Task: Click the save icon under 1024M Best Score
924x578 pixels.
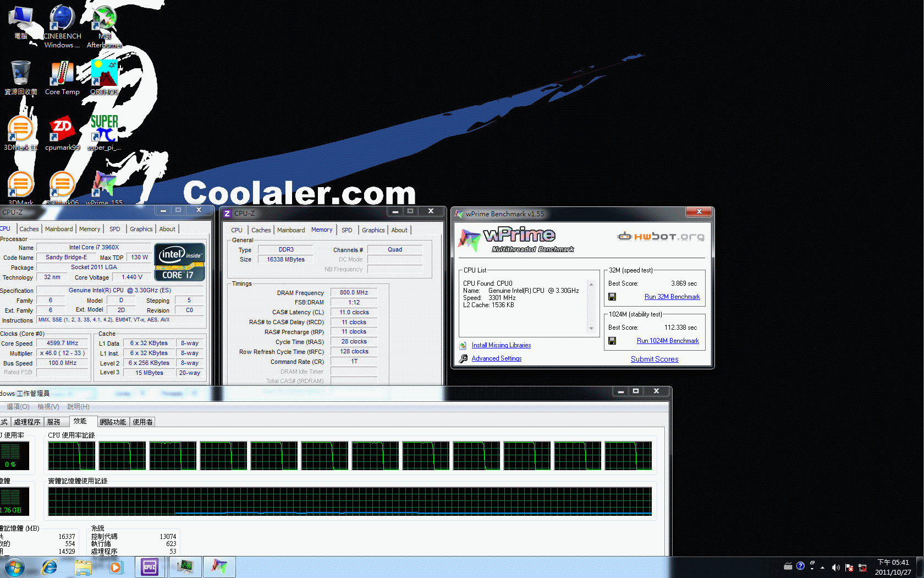Action: [x=612, y=341]
